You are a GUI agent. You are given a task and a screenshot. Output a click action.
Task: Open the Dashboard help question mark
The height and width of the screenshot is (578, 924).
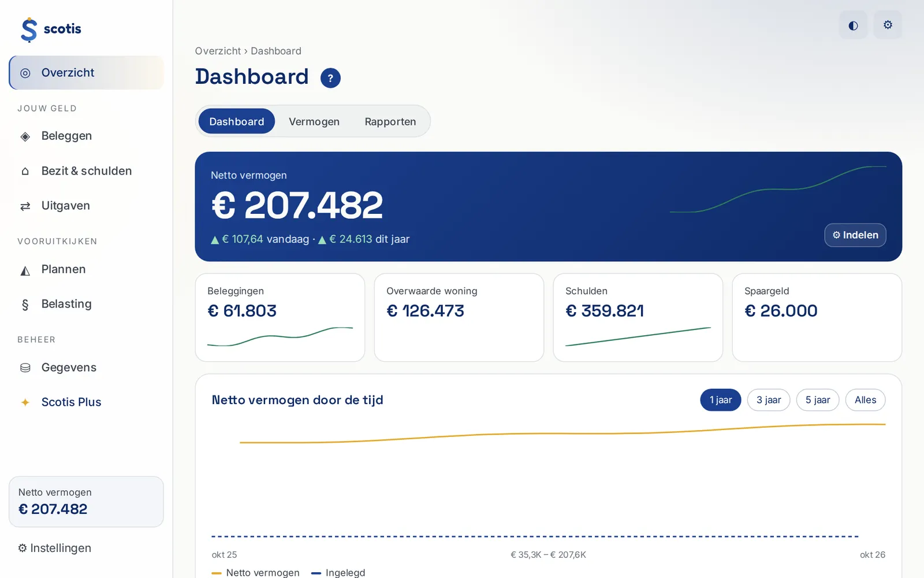330,78
